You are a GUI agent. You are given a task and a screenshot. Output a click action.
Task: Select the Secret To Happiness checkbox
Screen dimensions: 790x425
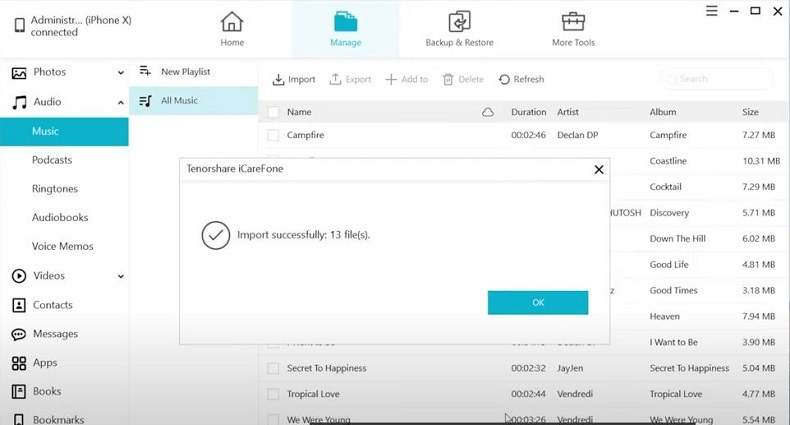coord(273,369)
